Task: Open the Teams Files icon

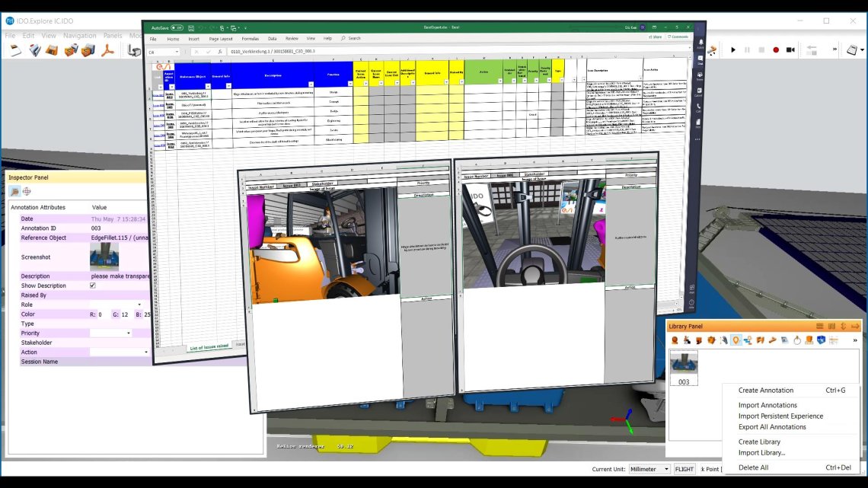Action: coord(698,123)
